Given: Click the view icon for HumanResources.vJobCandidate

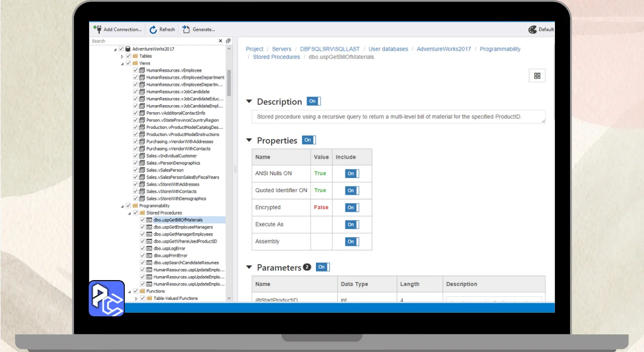Looking at the screenshot, I should coord(142,92).
